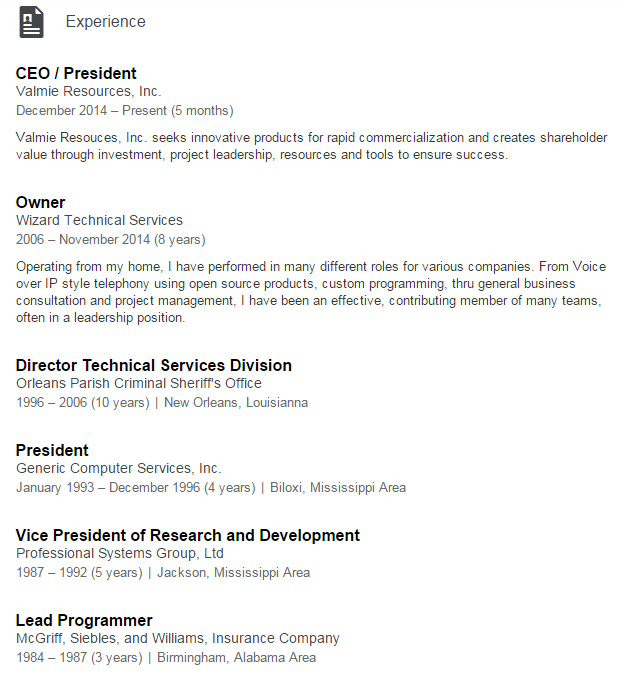
Task: Open Director Technical Services Division title
Action: point(154,365)
